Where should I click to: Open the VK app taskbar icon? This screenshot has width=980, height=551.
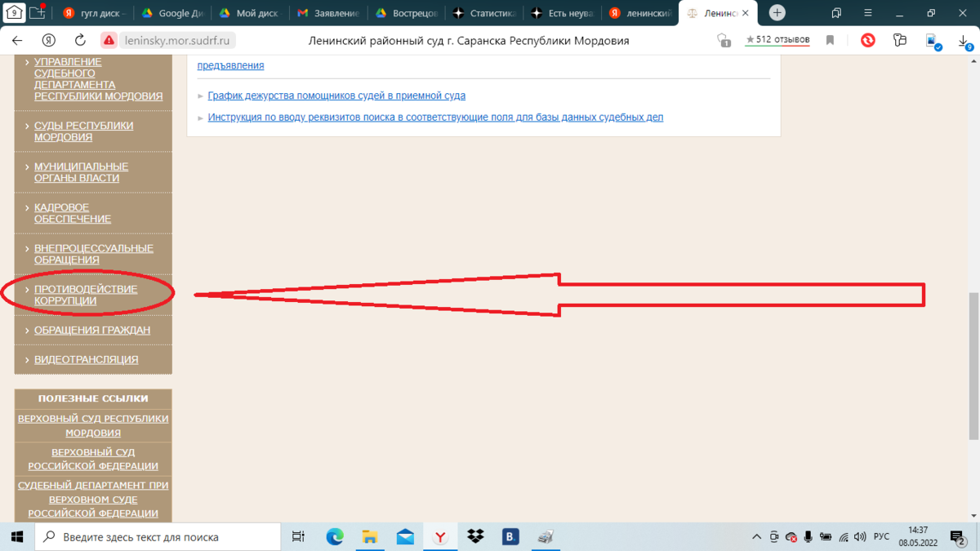pos(510,536)
